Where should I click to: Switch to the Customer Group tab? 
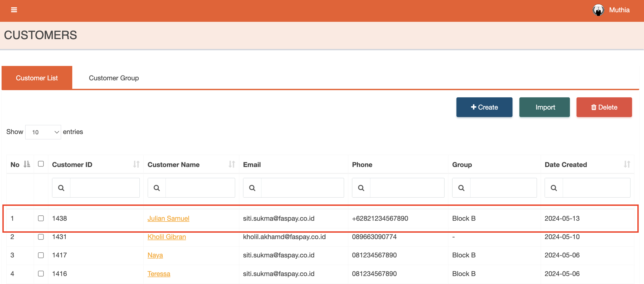click(114, 78)
